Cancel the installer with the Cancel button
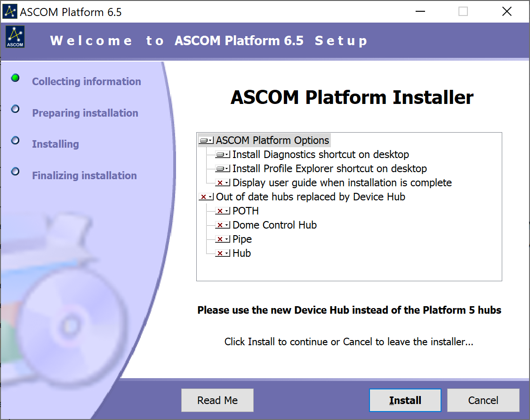The image size is (530, 420). (x=483, y=400)
